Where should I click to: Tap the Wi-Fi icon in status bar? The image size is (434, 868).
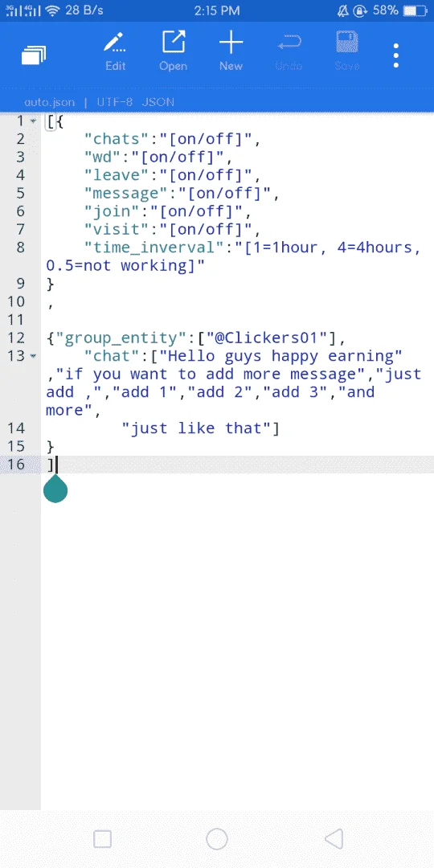tap(52, 10)
